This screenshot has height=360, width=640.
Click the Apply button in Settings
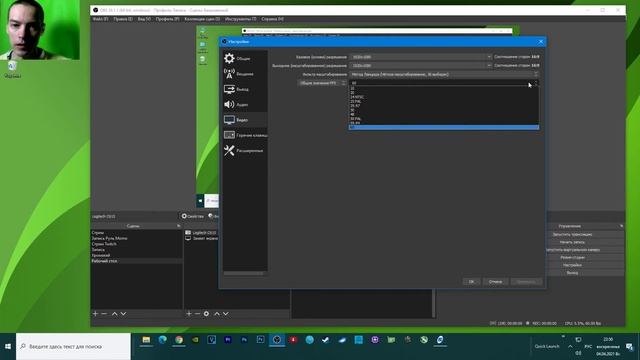pos(527,282)
